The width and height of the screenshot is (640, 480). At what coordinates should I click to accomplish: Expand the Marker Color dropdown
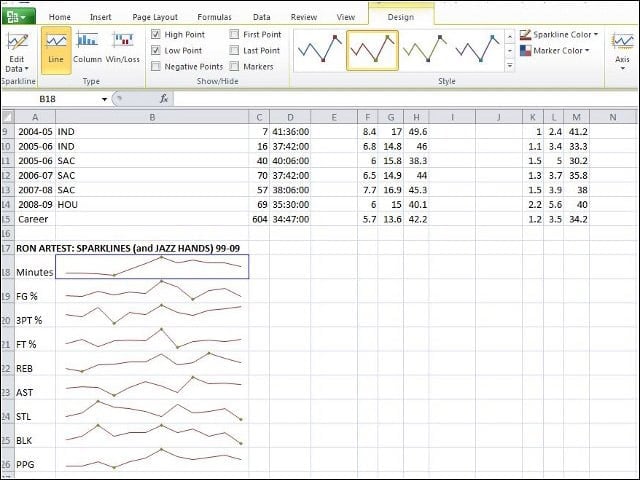click(x=555, y=51)
